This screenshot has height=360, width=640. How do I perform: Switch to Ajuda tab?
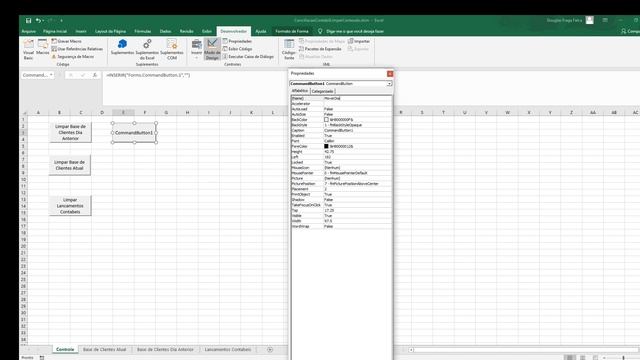261,31
